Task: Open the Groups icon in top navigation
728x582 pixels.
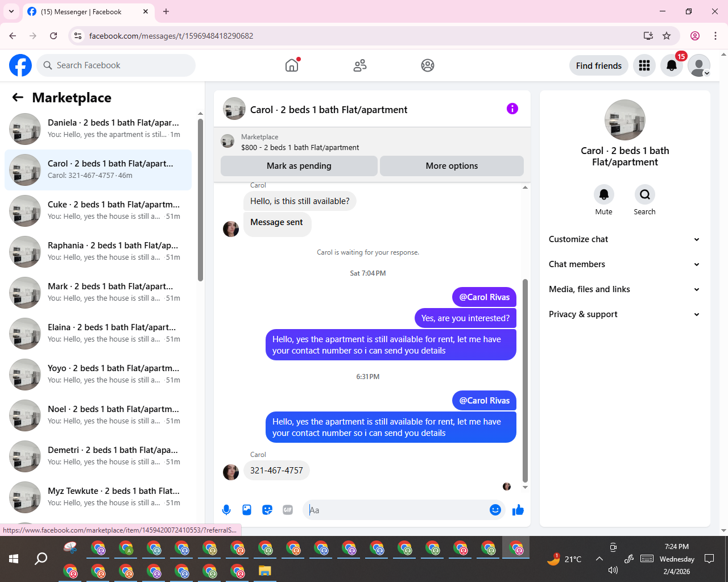Action: pyautogui.click(x=428, y=65)
